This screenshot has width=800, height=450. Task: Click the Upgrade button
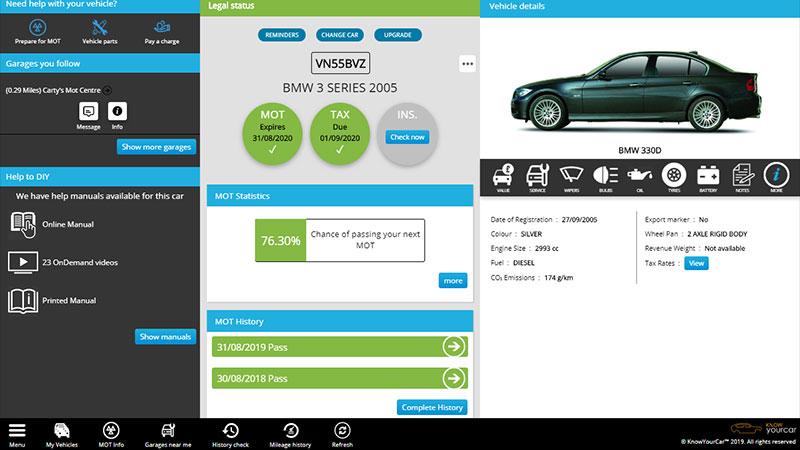(x=397, y=35)
